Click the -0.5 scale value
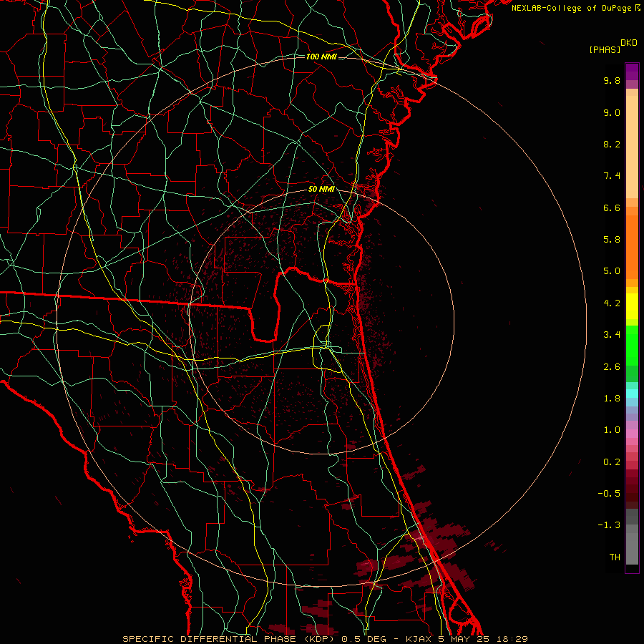Screen dimensions: 644x644 609,494
